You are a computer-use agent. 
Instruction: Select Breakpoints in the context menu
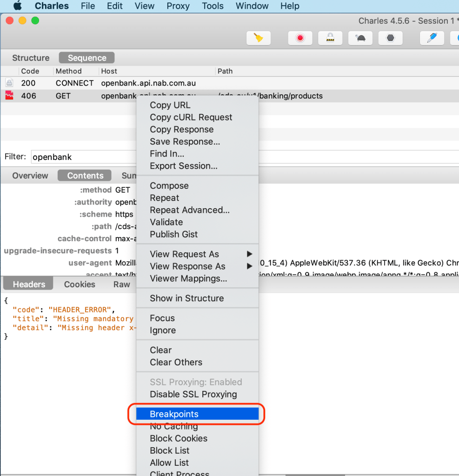174,414
